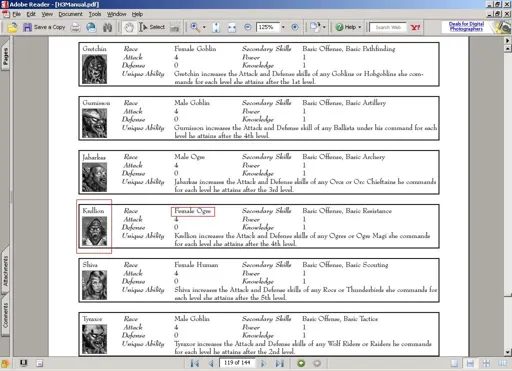Expand the Help dropdown arrow
The image size is (512, 371).
pyautogui.click(x=360, y=27)
